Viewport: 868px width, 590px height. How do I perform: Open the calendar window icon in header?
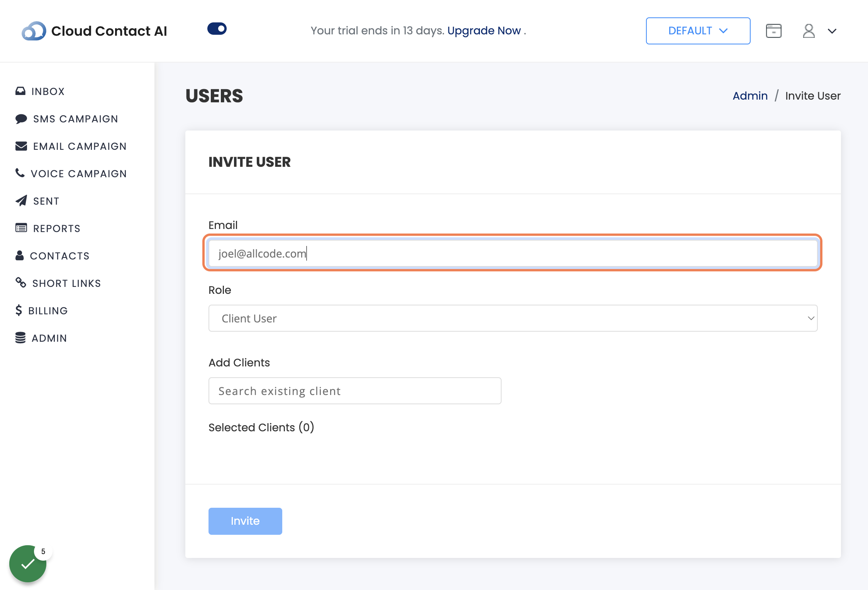774,31
